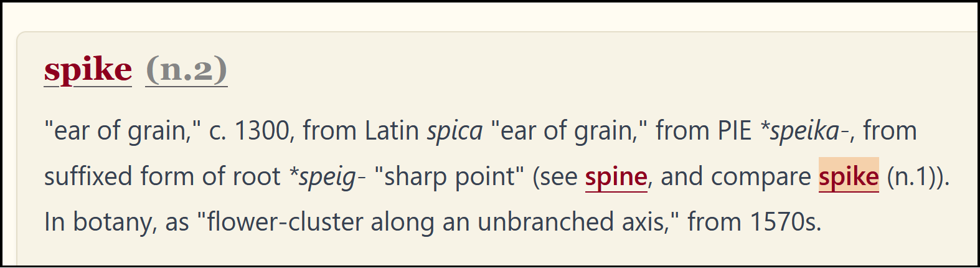Click the first quoted "ear of grain" phrase
The image size is (980, 268).
[122, 132]
